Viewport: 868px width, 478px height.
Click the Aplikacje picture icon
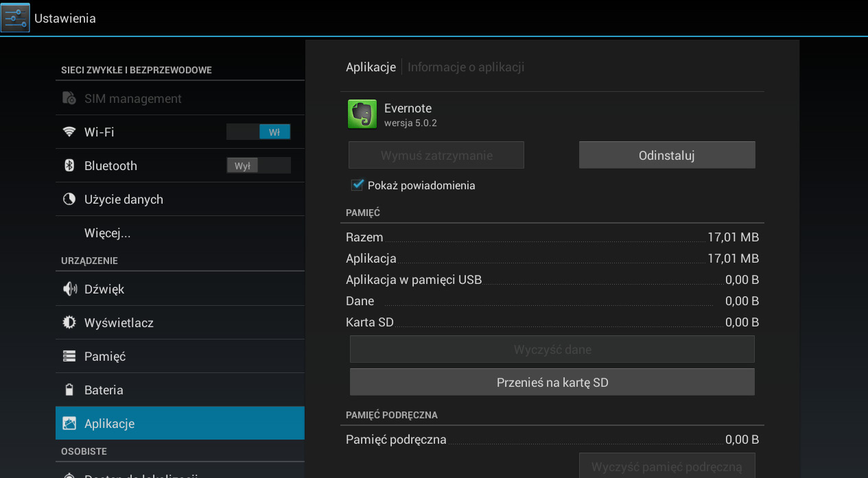[69, 423]
